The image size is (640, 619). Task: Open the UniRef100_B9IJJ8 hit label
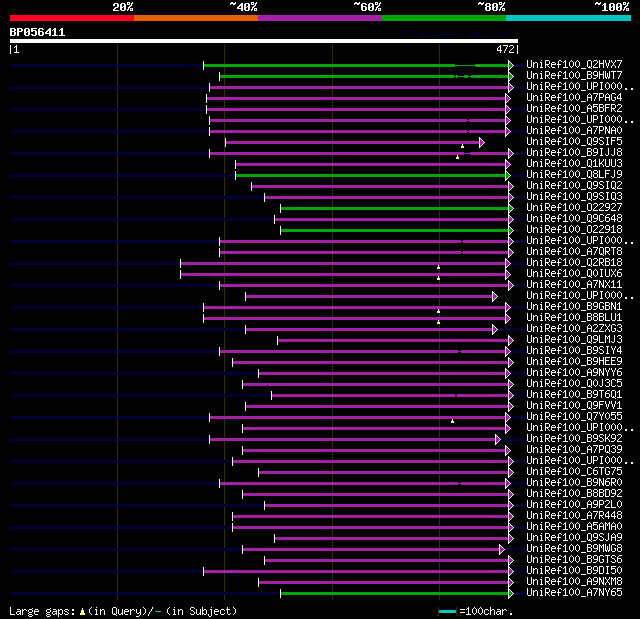click(574, 153)
